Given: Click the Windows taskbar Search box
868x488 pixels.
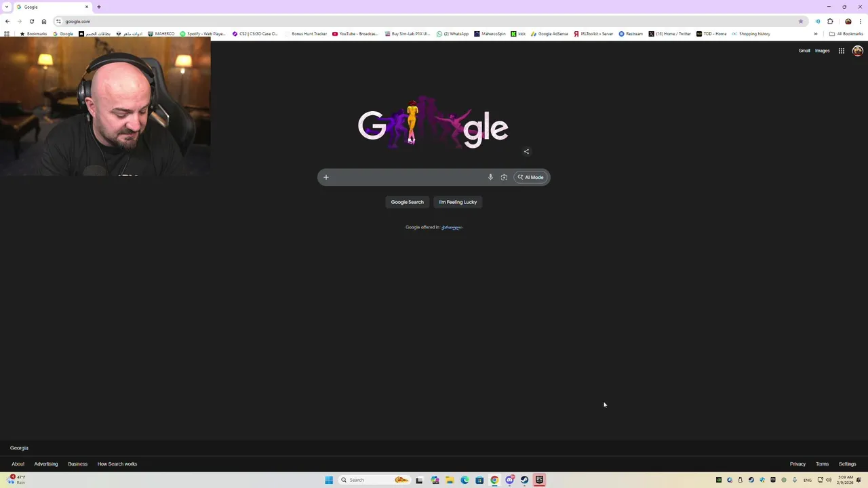Looking at the screenshot, I should [374, 480].
